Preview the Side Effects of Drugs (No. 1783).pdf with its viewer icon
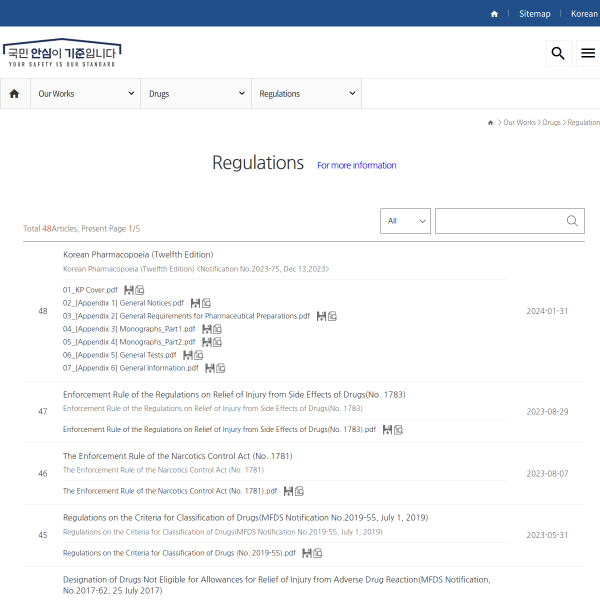Image resolution: width=600 pixels, height=600 pixels. 398,430
